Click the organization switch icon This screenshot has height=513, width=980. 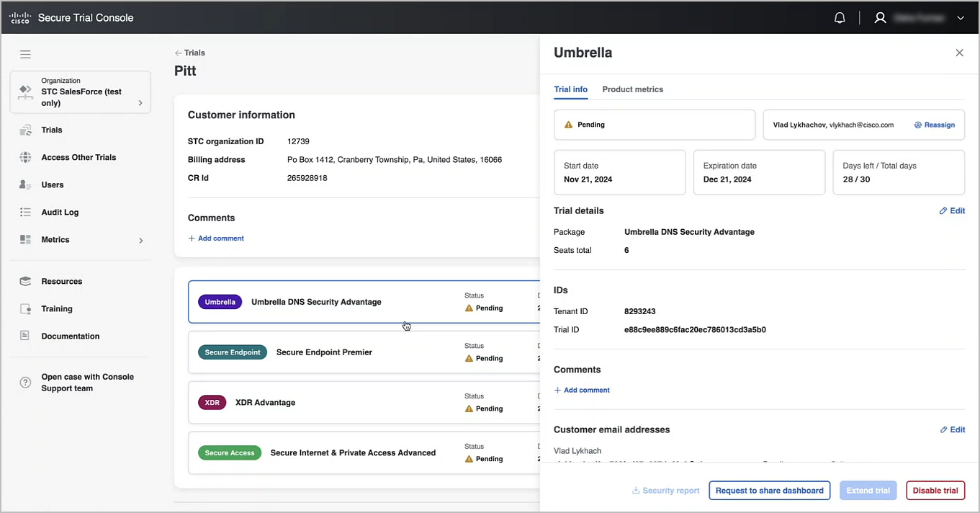pyautogui.click(x=26, y=92)
